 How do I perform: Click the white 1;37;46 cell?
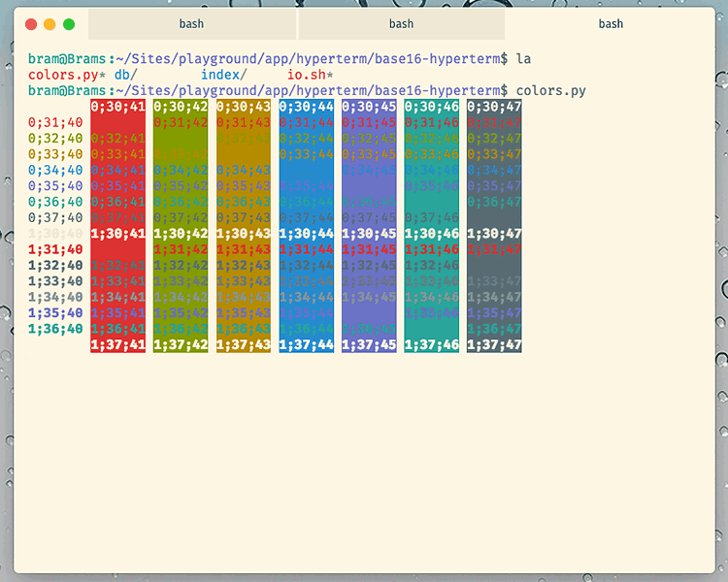click(x=432, y=344)
